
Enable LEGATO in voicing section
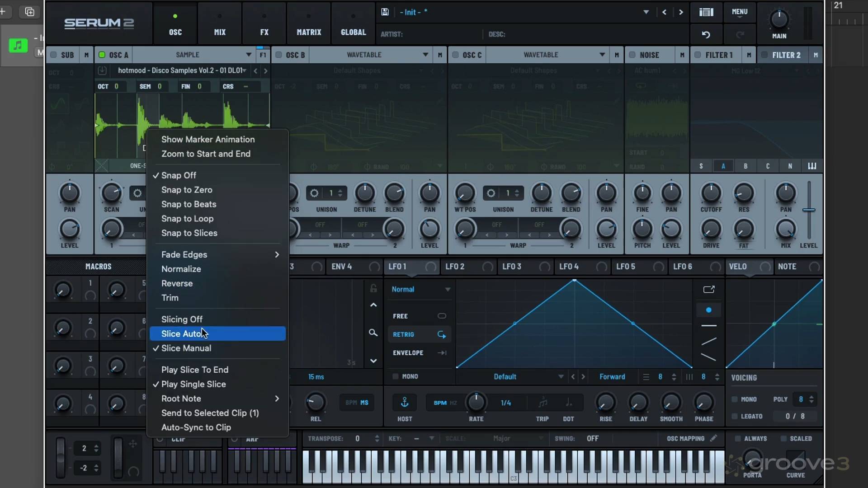[x=735, y=416]
